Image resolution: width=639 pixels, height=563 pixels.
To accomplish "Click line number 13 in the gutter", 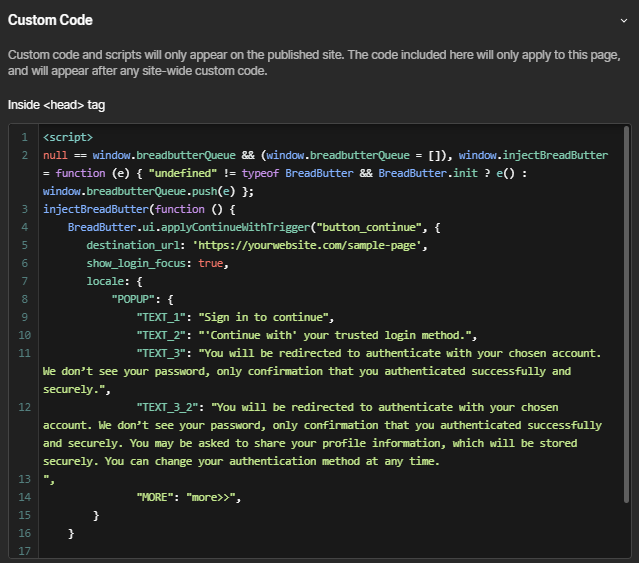I will point(24,479).
